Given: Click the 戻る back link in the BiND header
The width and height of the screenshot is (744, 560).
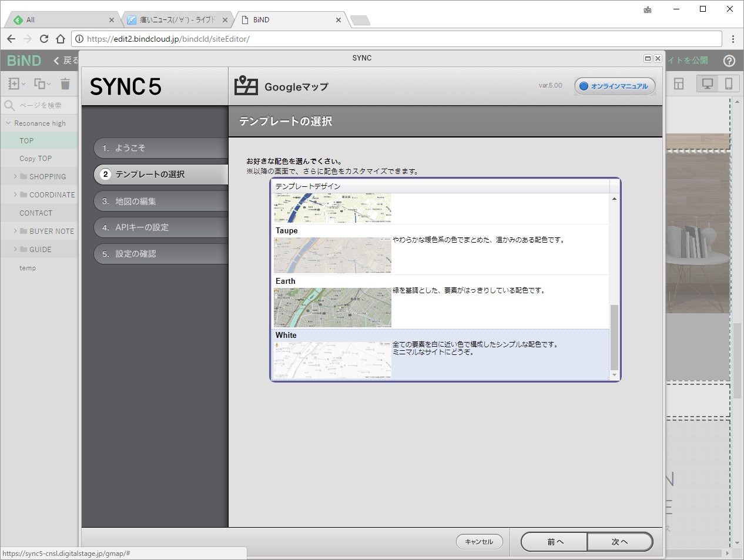Looking at the screenshot, I should point(66,60).
